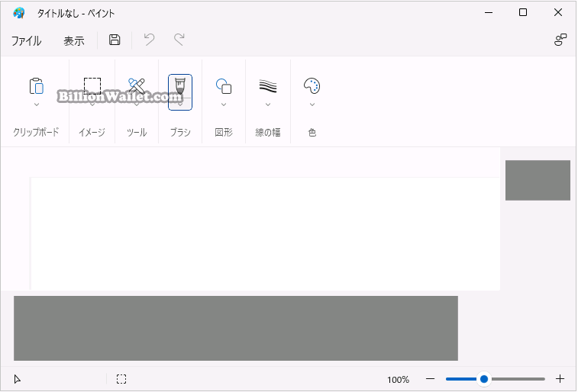This screenshot has width=578, height=392.
Task: Click the save floppy disk icon
Action: point(115,40)
